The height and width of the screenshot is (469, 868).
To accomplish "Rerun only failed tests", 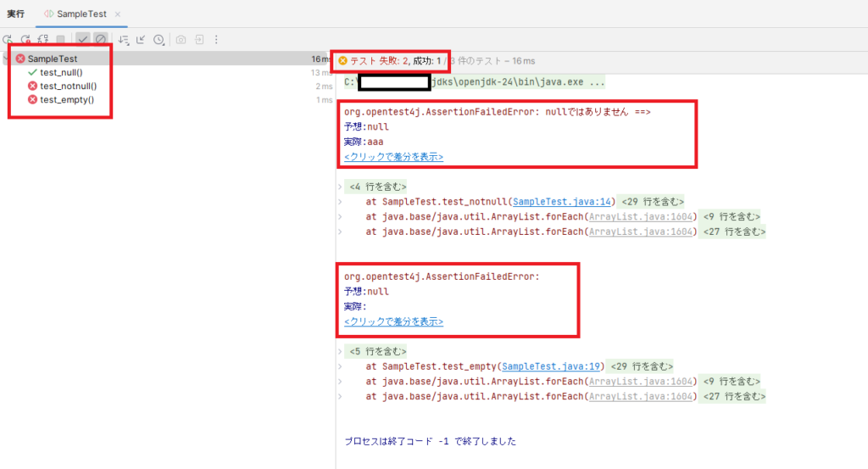I will [x=25, y=39].
